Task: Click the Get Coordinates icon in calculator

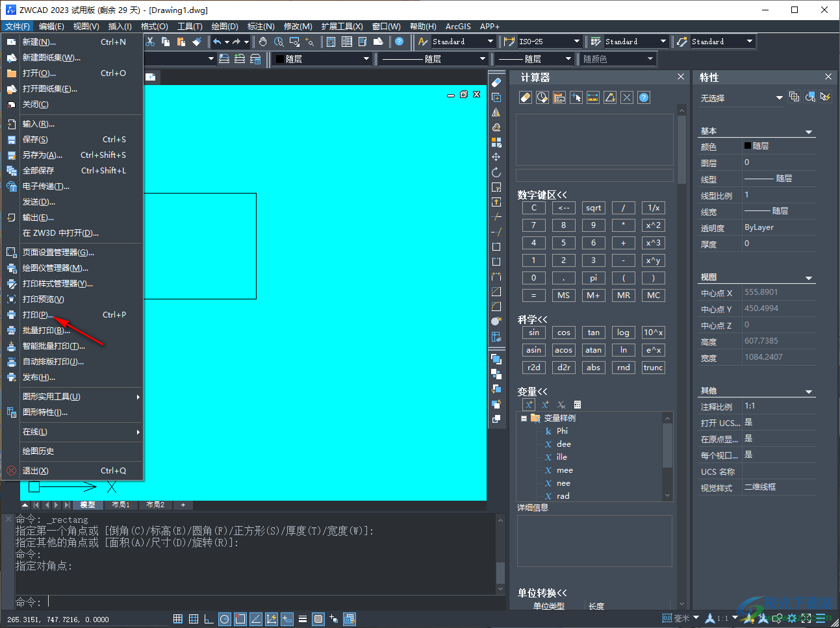Action: [576, 97]
